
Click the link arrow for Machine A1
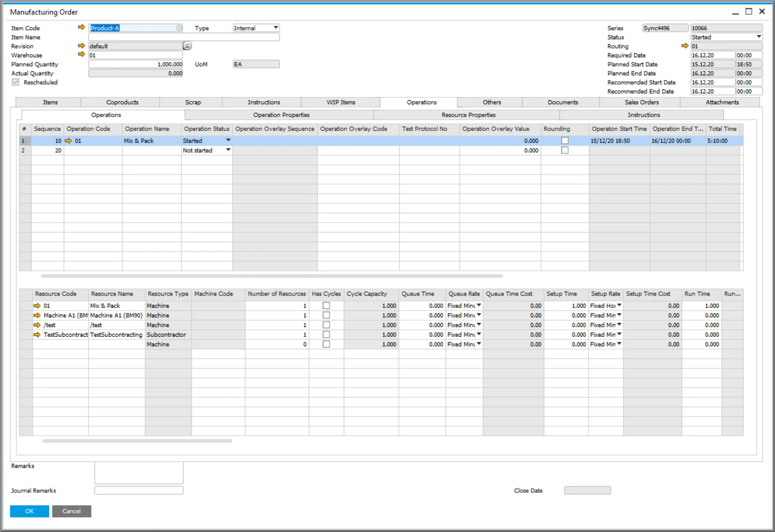[x=37, y=316]
